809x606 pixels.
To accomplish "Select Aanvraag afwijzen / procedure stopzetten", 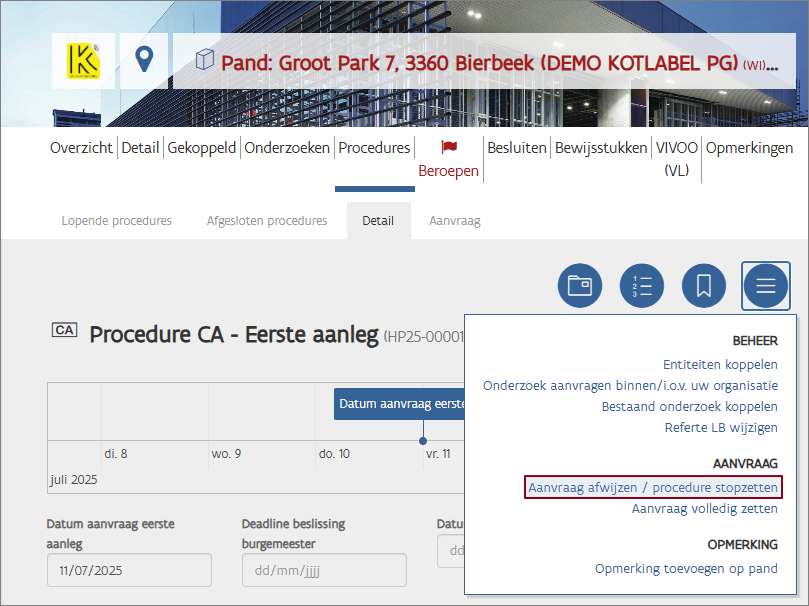I will coord(653,487).
